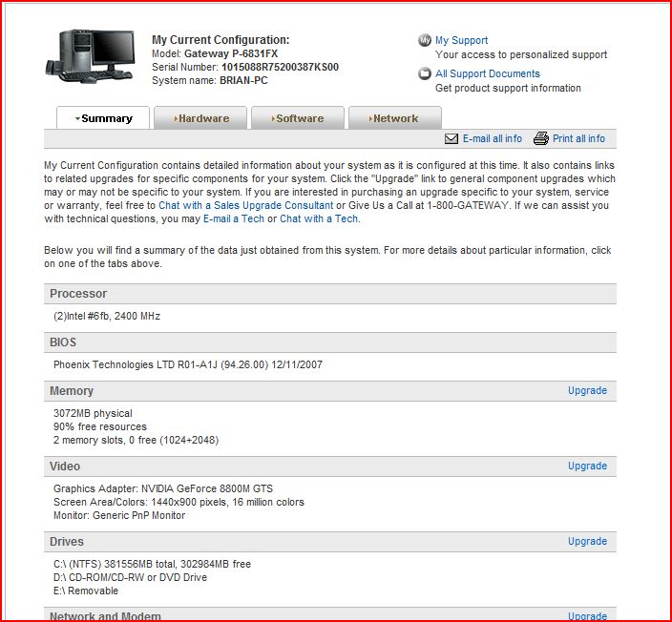
Task: Open the My Support link
Action: coord(461,40)
